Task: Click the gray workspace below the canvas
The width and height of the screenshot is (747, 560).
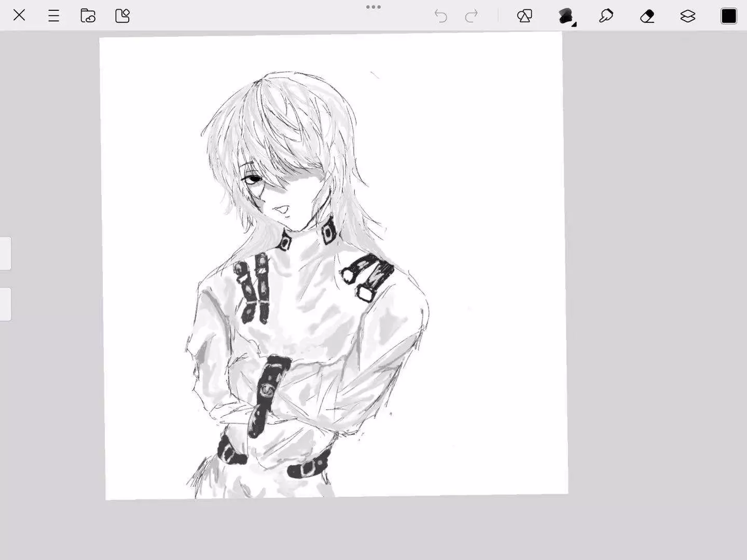Action: pos(363,529)
